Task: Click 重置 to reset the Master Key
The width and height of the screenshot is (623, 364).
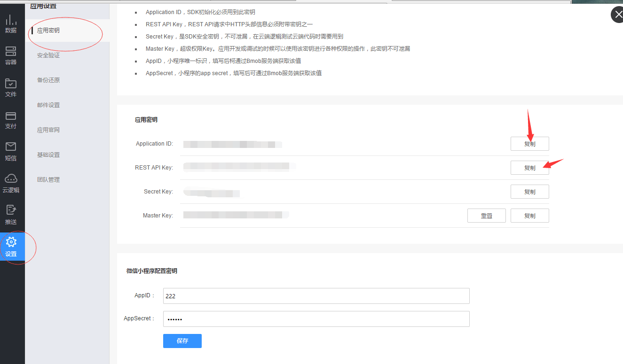Action: pos(486,216)
